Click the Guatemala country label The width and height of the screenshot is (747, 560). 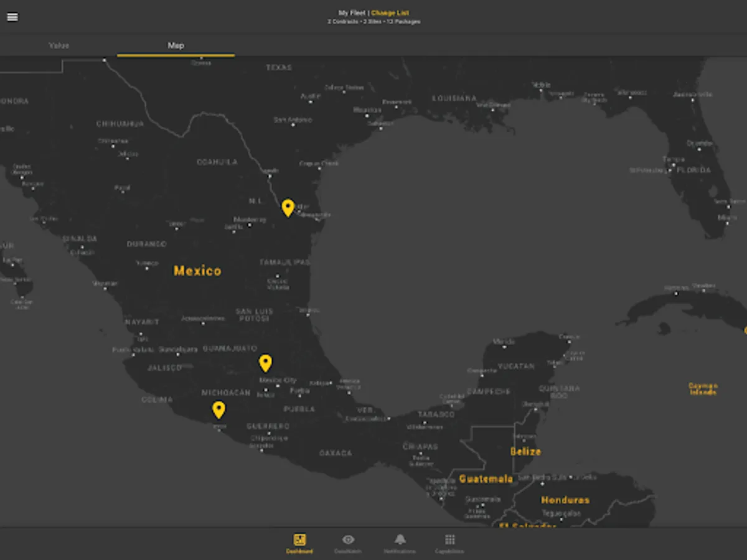486,479
